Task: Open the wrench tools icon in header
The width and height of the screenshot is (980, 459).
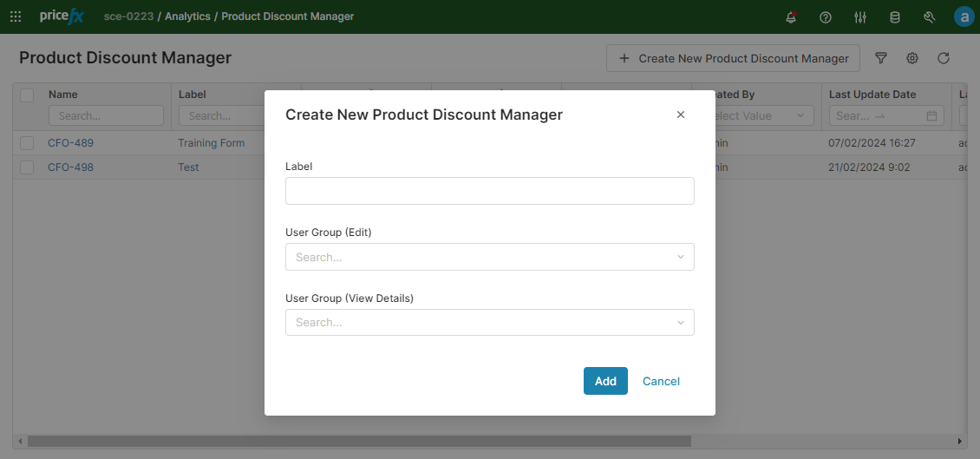Action: click(929, 17)
